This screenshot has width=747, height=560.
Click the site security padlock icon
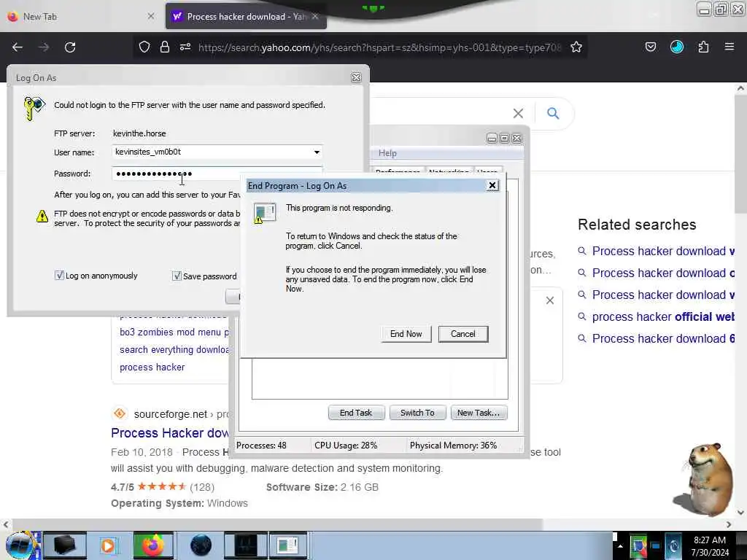pos(165,47)
